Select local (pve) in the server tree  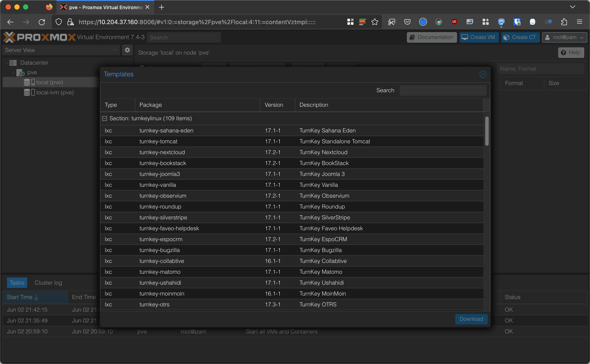click(x=50, y=82)
